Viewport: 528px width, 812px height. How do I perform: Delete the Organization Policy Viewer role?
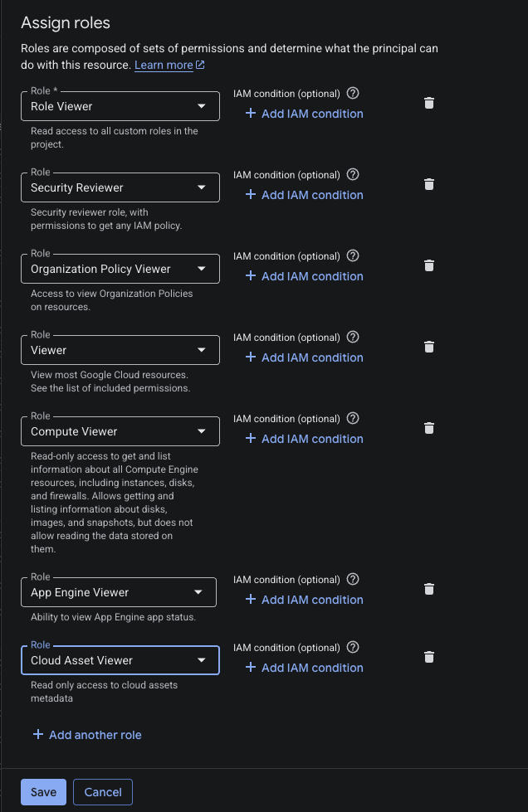click(x=429, y=265)
